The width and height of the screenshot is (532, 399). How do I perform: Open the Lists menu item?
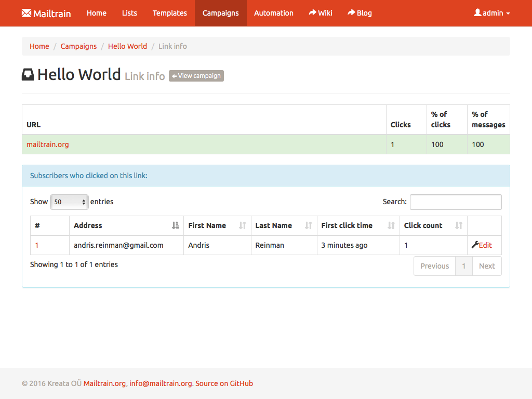pyautogui.click(x=129, y=13)
